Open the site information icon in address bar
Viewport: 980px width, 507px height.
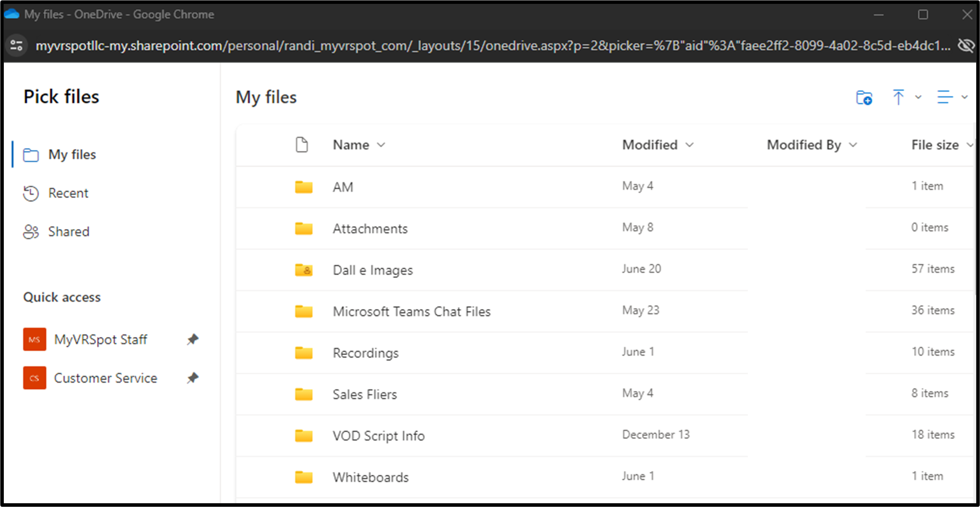[16, 46]
